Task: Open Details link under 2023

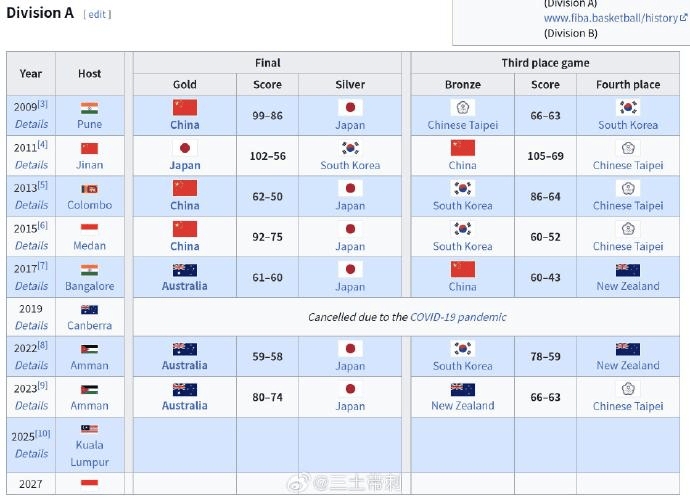Action: point(31,406)
